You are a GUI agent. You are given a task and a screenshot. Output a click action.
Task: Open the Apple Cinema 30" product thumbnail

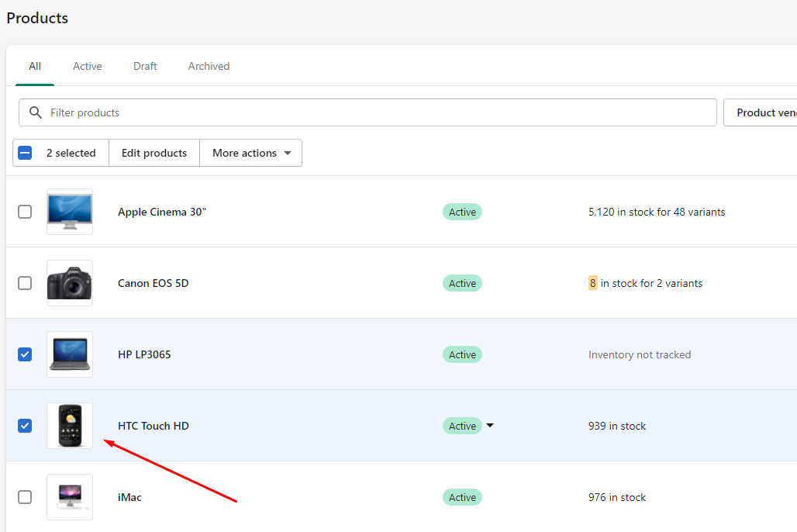tap(70, 212)
